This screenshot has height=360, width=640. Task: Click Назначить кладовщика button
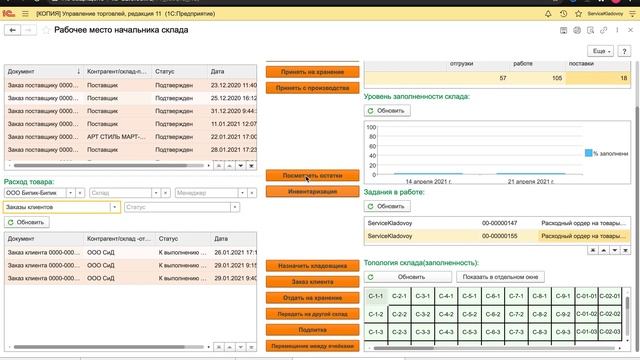(313, 266)
